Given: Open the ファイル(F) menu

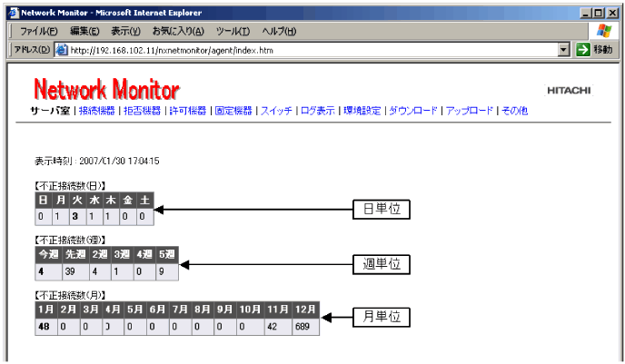Looking at the screenshot, I should pyautogui.click(x=39, y=31).
